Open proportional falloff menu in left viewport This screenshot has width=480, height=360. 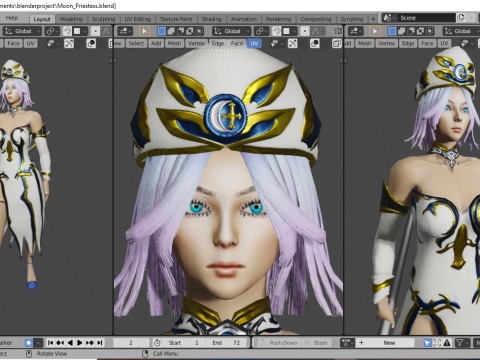pos(106,31)
